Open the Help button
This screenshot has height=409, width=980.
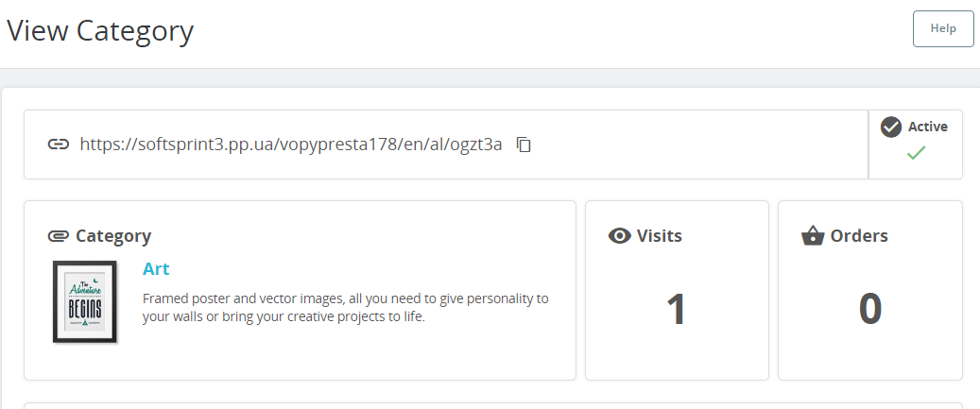click(943, 28)
